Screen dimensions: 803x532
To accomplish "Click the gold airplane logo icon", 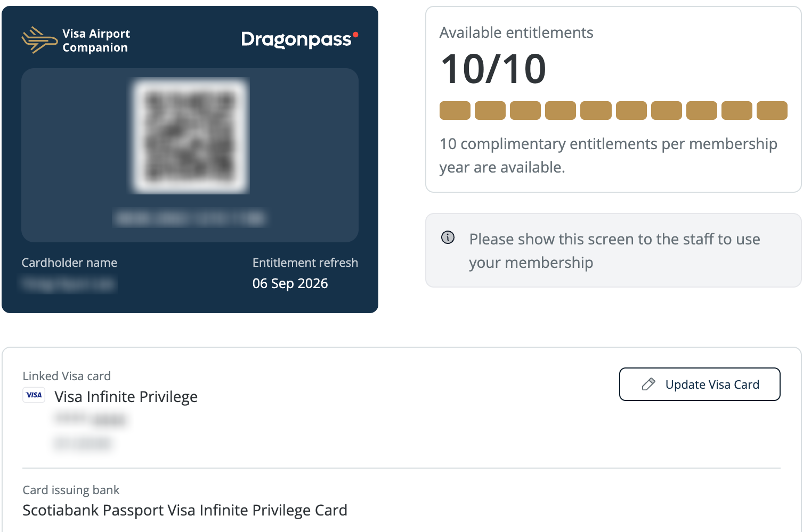I will coord(39,40).
